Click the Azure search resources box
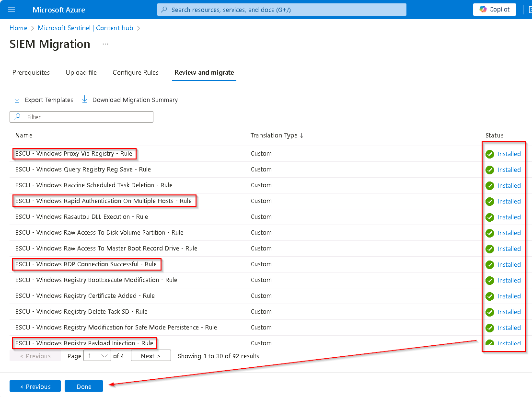 point(282,10)
